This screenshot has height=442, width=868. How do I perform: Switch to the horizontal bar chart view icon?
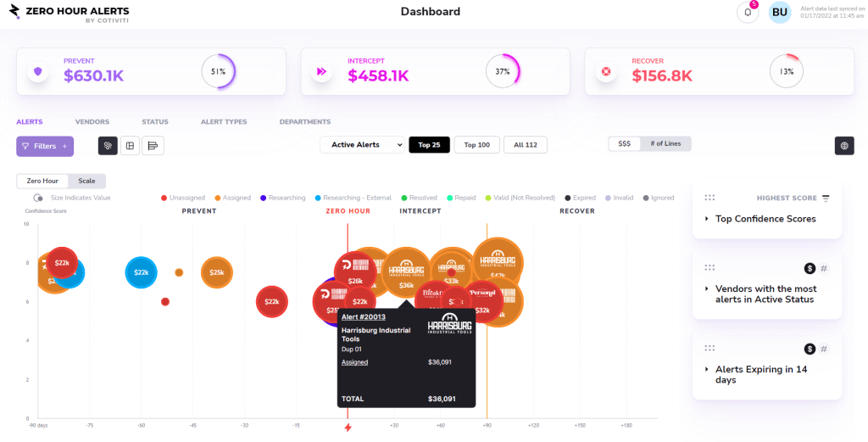[153, 146]
